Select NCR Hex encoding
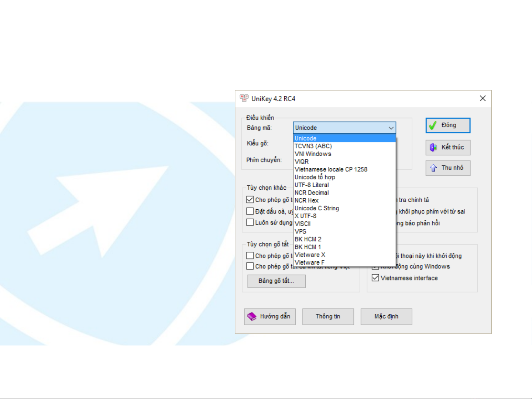The image size is (532, 399). (344, 200)
